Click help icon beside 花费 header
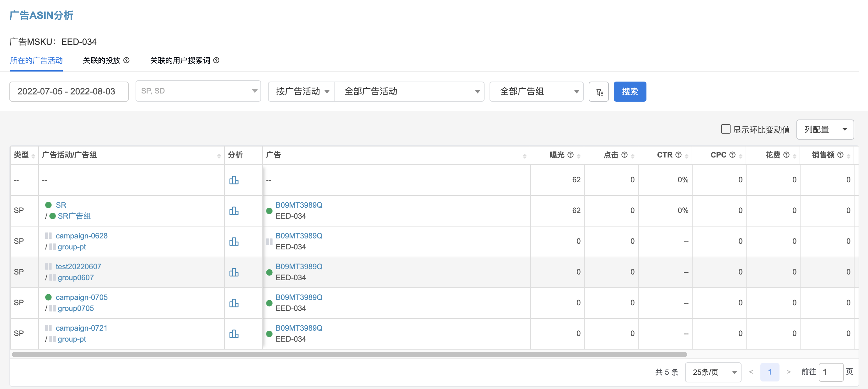The image size is (868, 389). pyautogui.click(x=786, y=155)
